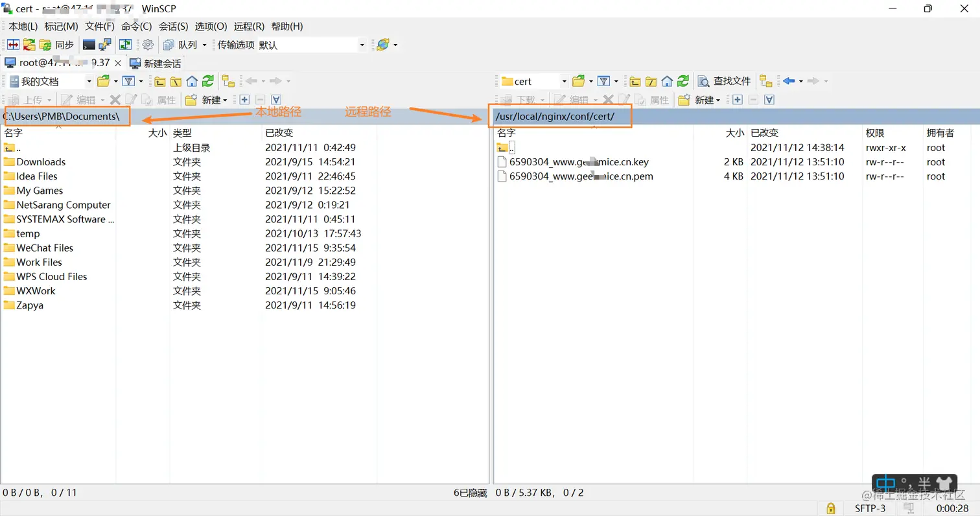
Task: Sort local files by 类型 column
Action: click(215, 133)
